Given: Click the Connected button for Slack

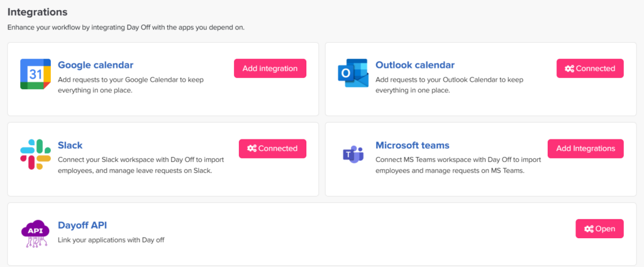Looking at the screenshot, I should tap(272, 148).
